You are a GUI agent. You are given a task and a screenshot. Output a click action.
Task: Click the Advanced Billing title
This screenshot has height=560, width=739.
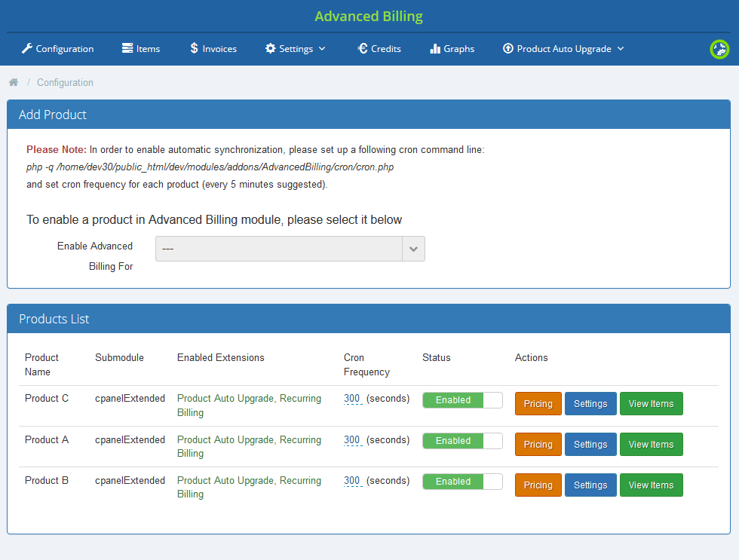[369, 16]
